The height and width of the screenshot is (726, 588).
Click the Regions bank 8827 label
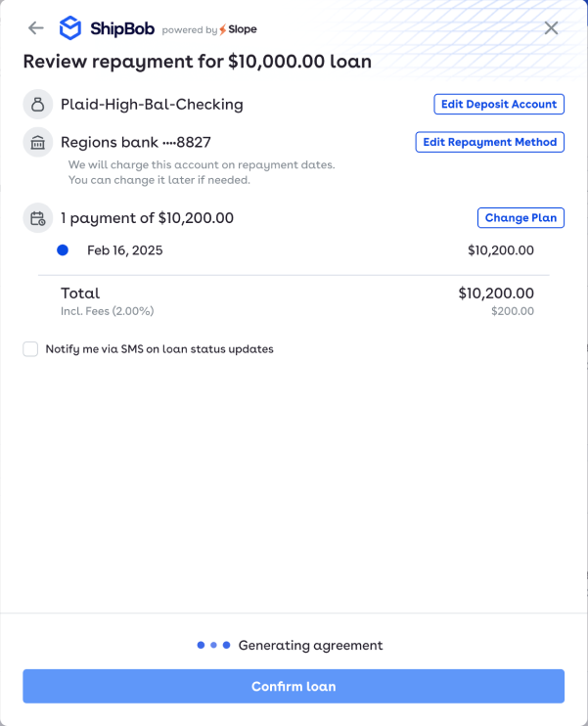pyautogui.click(x=136, y=143)
